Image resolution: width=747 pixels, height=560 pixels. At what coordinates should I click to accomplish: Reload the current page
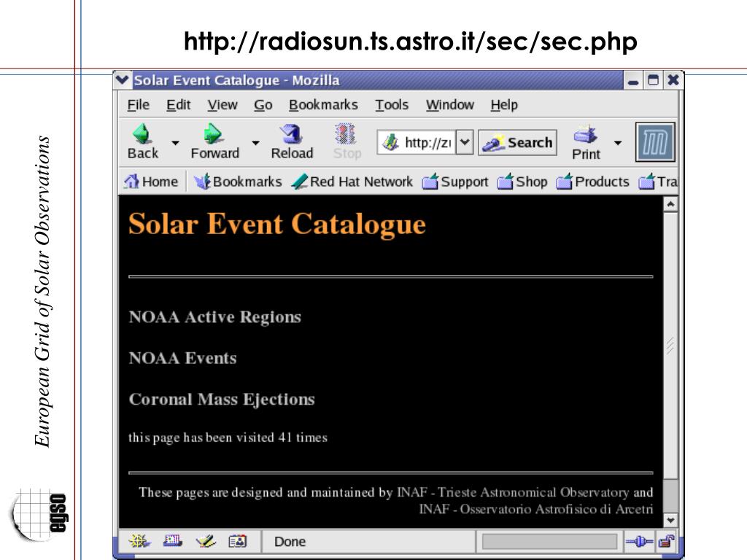(x=292, y=141)
